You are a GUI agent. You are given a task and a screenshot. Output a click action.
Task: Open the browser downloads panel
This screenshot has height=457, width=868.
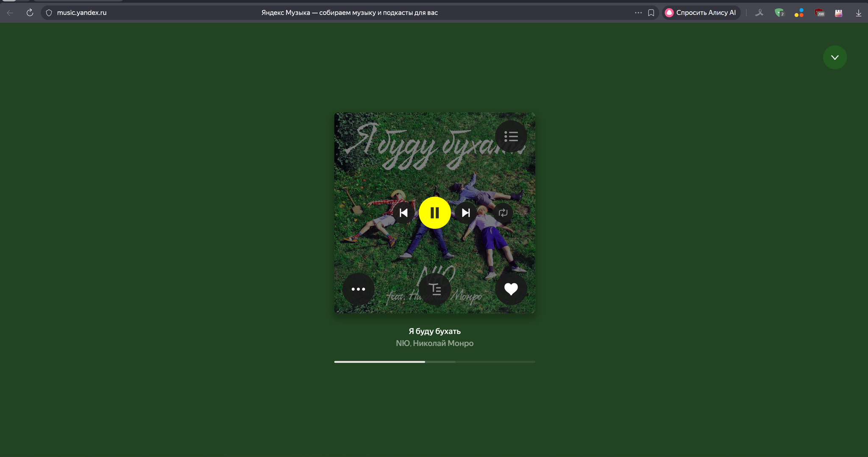[x=859, y=13]
